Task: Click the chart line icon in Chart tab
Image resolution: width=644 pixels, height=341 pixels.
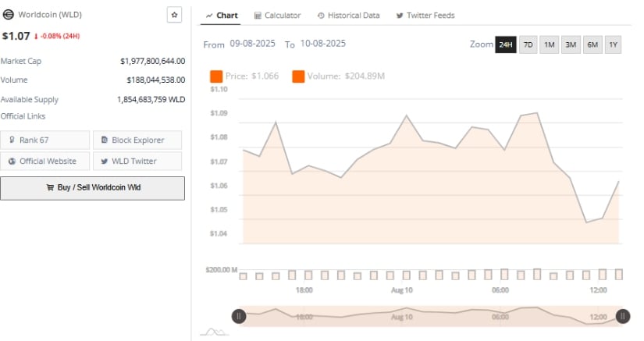Action: coord(209,16)
